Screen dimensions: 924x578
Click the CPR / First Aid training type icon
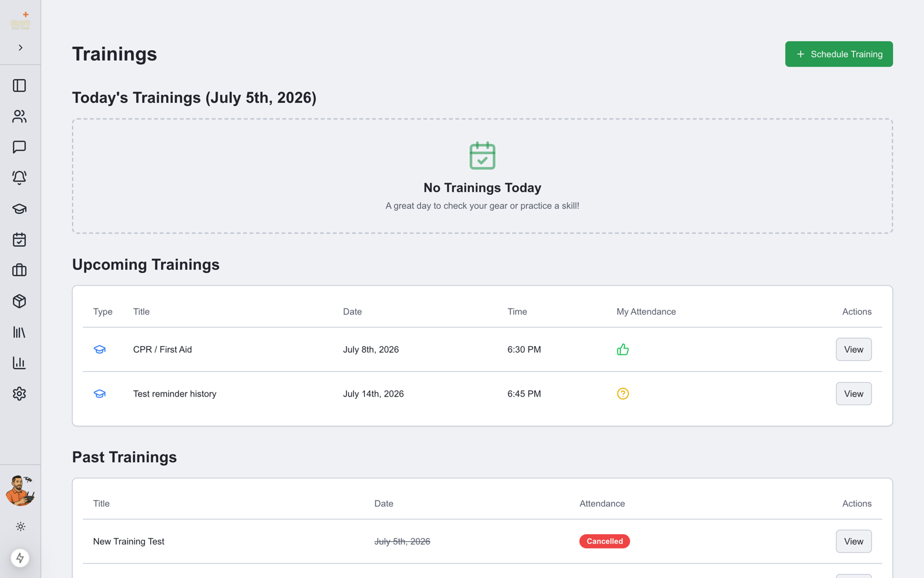pos(100,350)
